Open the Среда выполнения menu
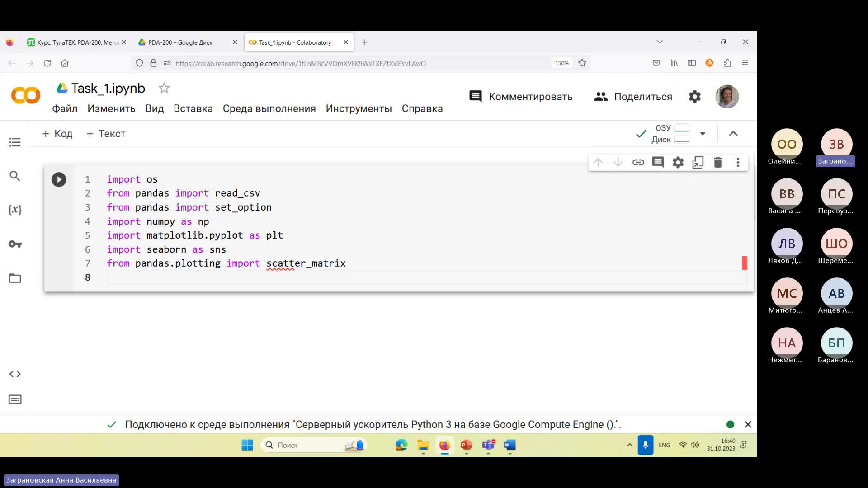Screen dimensions: 868x488 pos(269,108)
